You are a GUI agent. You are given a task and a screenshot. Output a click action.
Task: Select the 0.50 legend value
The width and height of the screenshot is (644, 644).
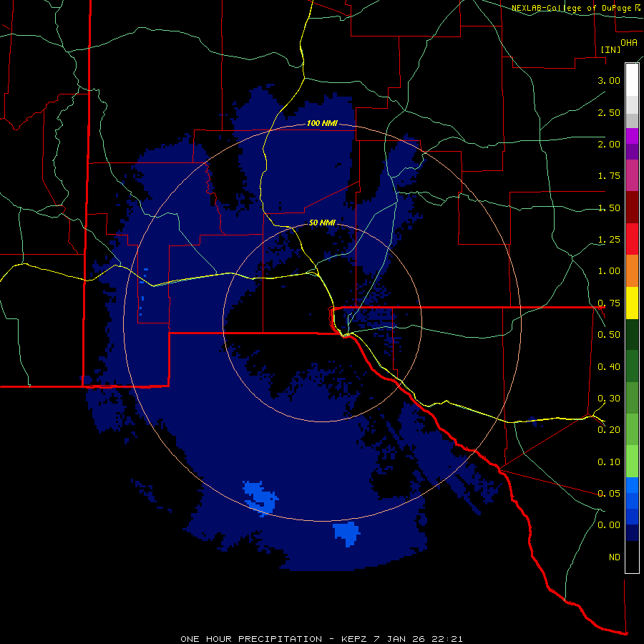609,335
